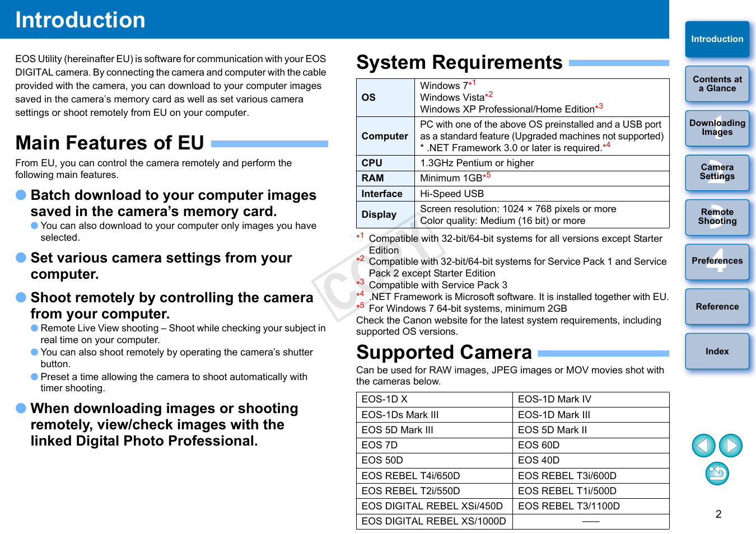The image size is (756, 534).
Task: Jump to Remote Shooting chapter
Action: (x=717, y=217)
